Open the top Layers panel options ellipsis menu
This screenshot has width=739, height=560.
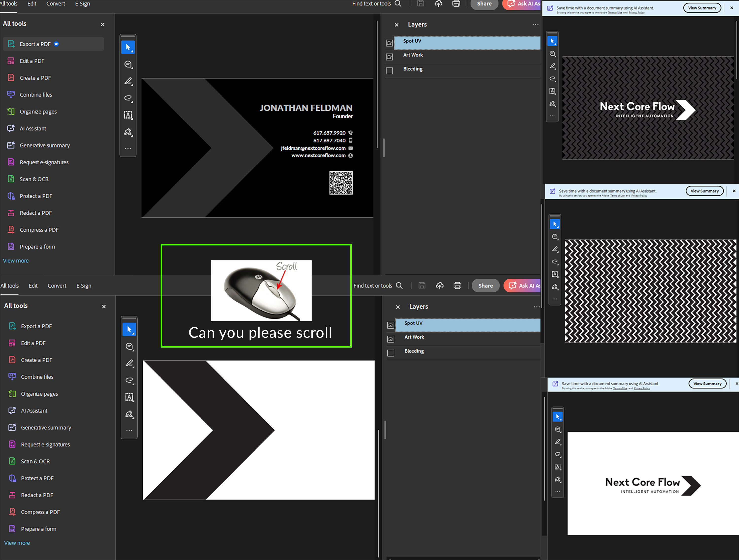pyautogui.click(x=535, y=25)
